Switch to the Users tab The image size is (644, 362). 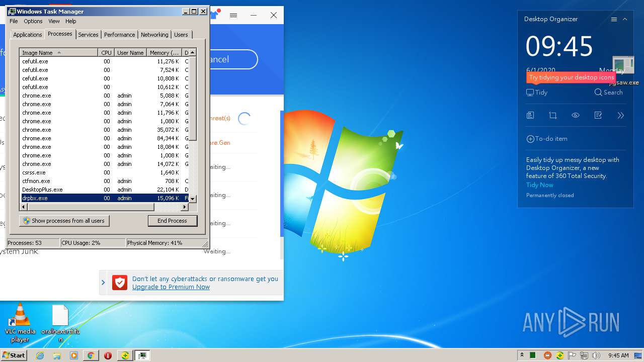coord(181,35)
